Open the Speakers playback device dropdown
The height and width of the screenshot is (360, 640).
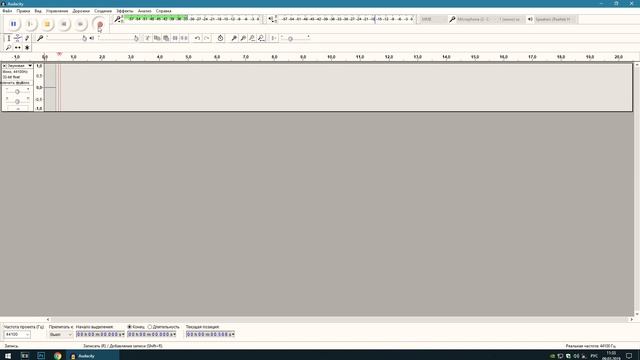[555, 19]
